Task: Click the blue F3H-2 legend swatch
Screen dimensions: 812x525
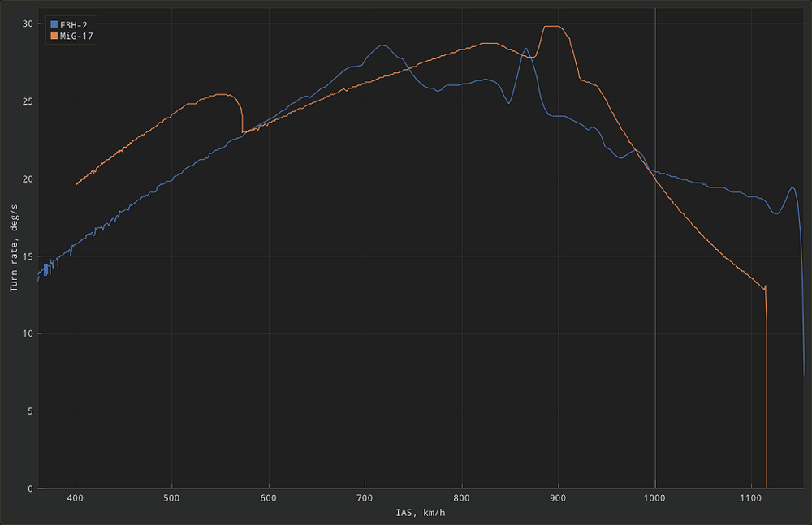Action: [x=54, y=25]
